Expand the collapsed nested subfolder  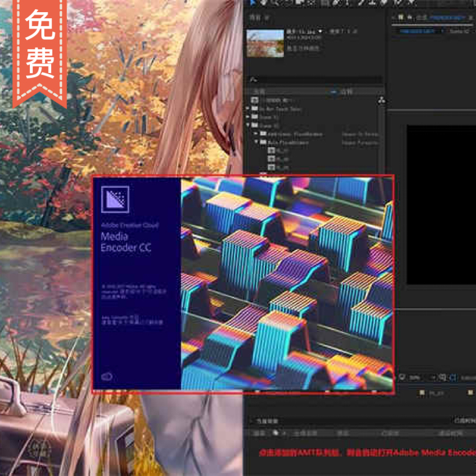pyautogui.click(x=256, y=133)
